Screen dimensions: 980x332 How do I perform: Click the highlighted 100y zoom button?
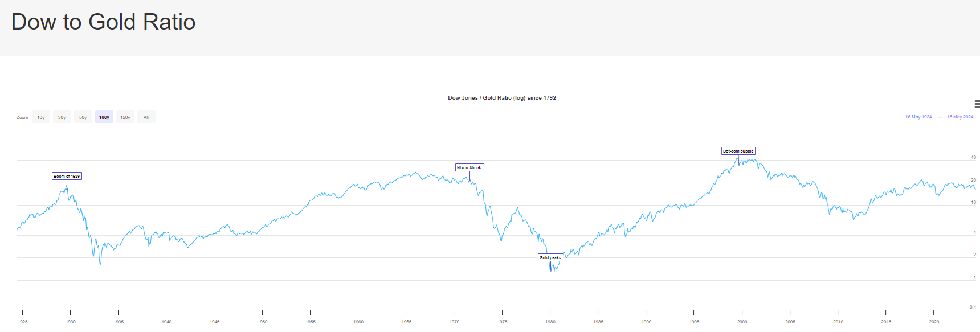(x=104, y=117)
